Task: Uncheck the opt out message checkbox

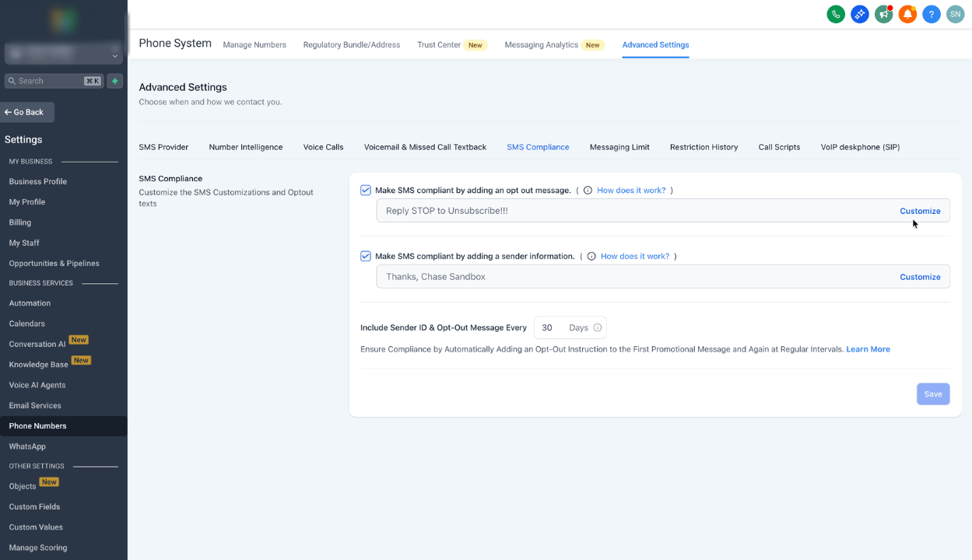Action: (x=366, y=190)
